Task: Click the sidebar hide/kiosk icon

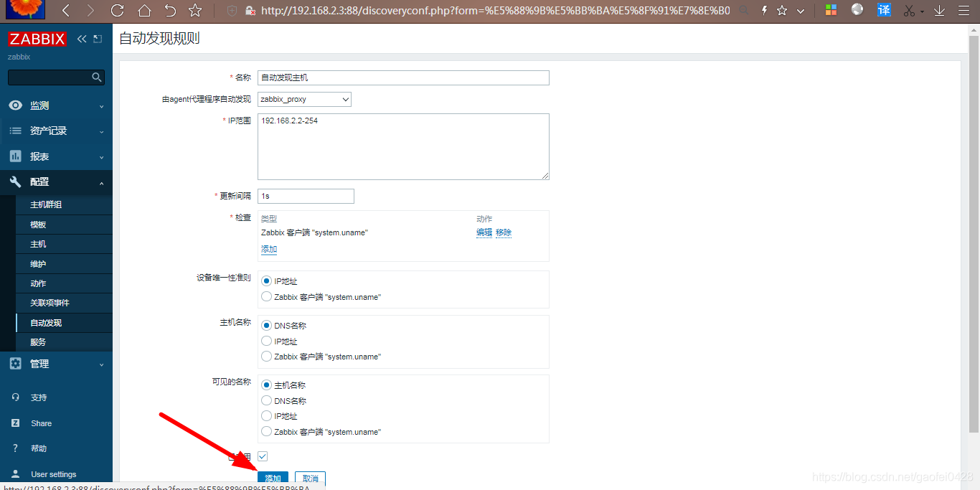Action: [x=98, y=39]
